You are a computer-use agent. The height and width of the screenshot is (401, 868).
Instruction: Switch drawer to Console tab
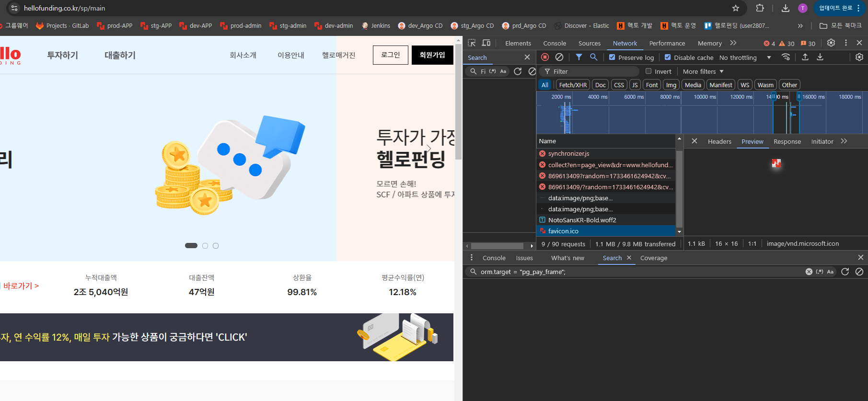pyautogui.click(x=494, y=258)
